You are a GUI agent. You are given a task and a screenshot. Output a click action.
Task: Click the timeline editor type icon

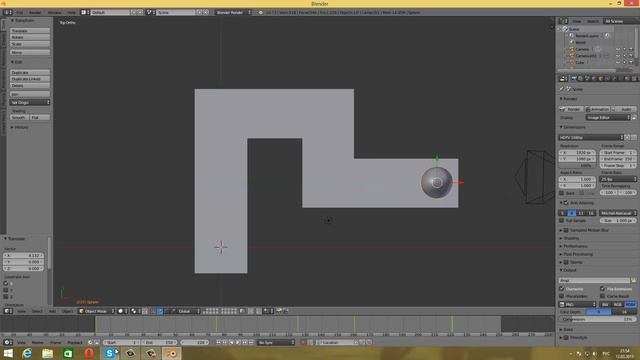tap(8, 342)
